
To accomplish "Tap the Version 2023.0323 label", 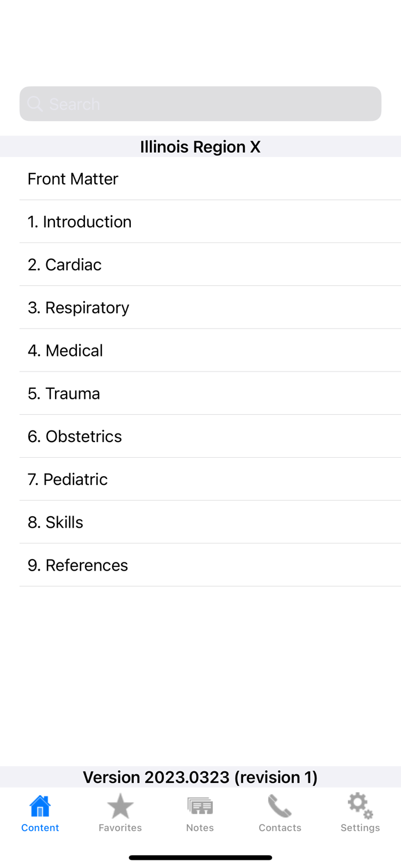I will (200, 777).
